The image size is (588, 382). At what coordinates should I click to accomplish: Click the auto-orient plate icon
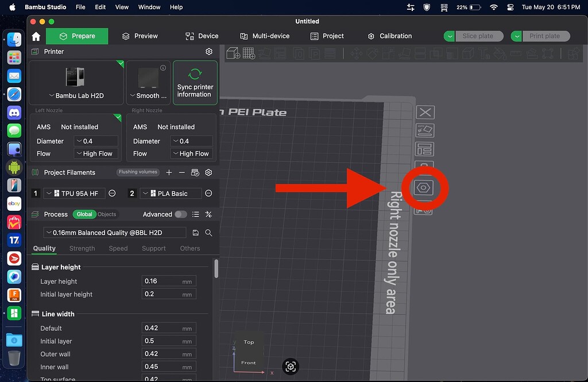click(425, 131)
